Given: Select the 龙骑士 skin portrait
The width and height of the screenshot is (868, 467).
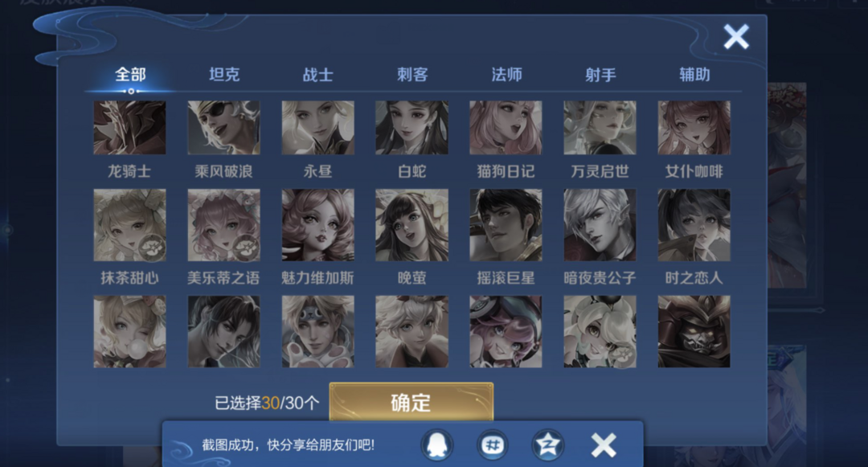Looking at the screenshot, I should tap(129, 128).
